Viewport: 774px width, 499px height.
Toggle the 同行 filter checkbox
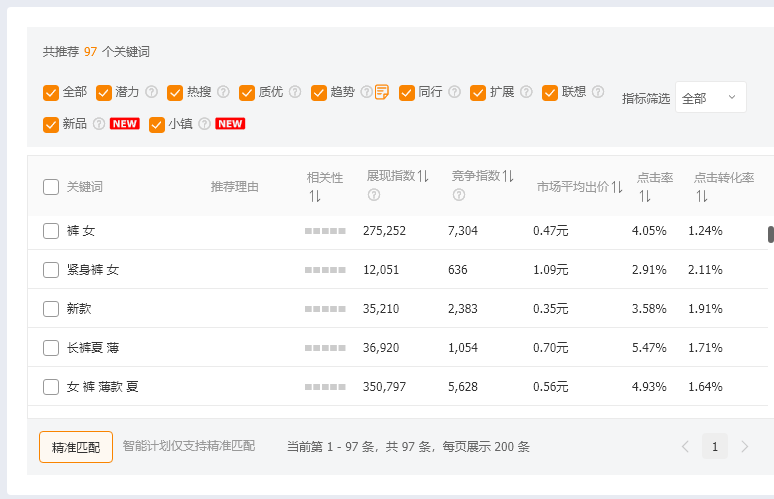tap(407, 92)
